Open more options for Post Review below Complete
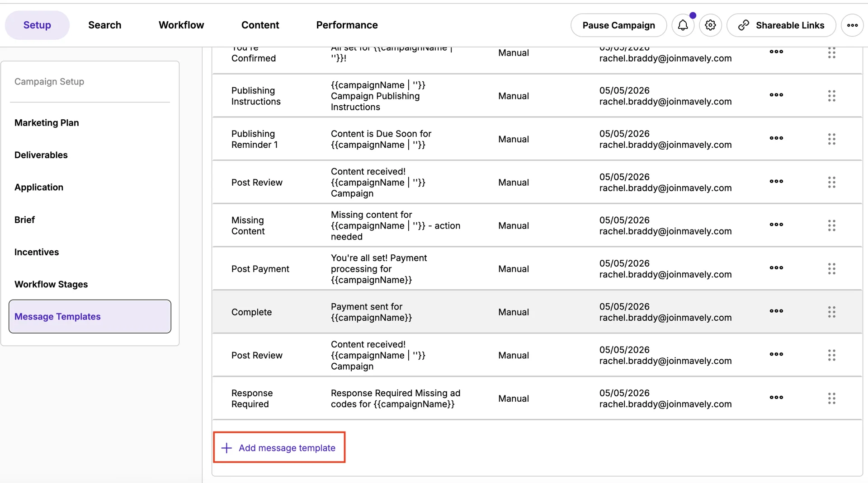The image size is (868, 483). [776, 354]
